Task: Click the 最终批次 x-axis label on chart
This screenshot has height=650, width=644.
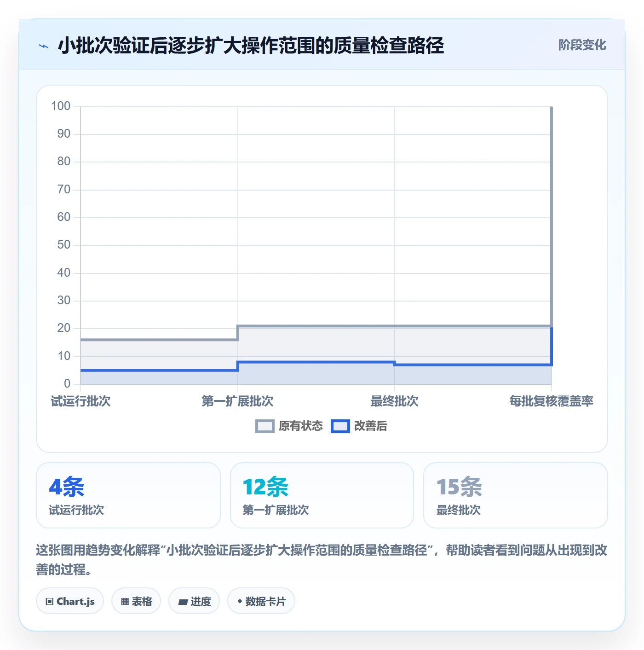Action: coord(395,401)
